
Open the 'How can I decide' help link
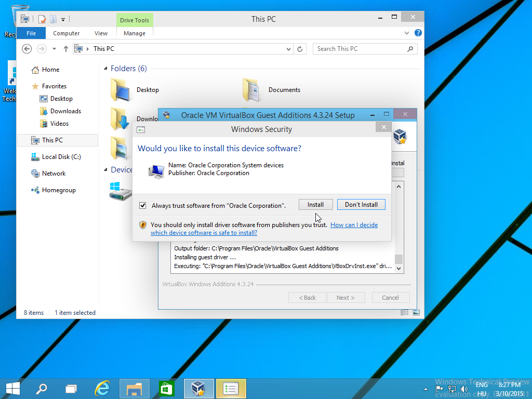click(354, 225)
